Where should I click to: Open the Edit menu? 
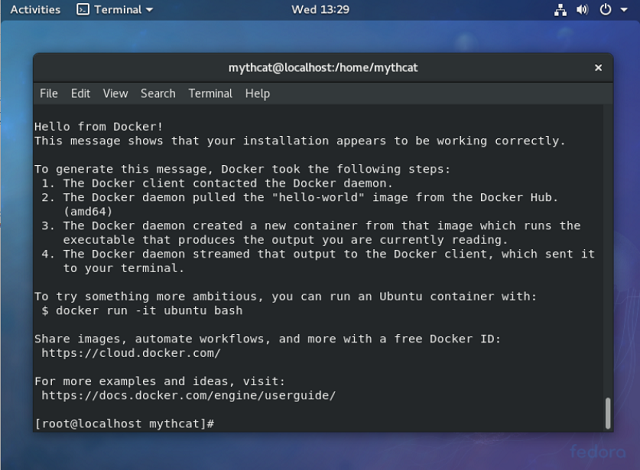point(80,93)
